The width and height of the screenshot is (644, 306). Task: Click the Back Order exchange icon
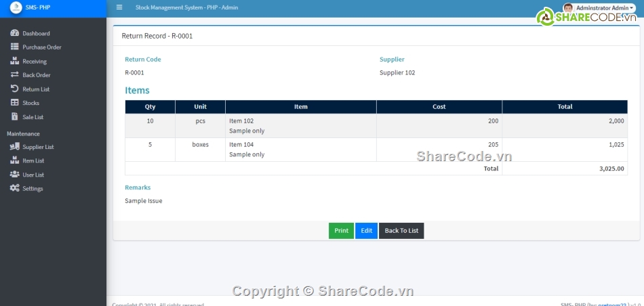pos(15,75)
